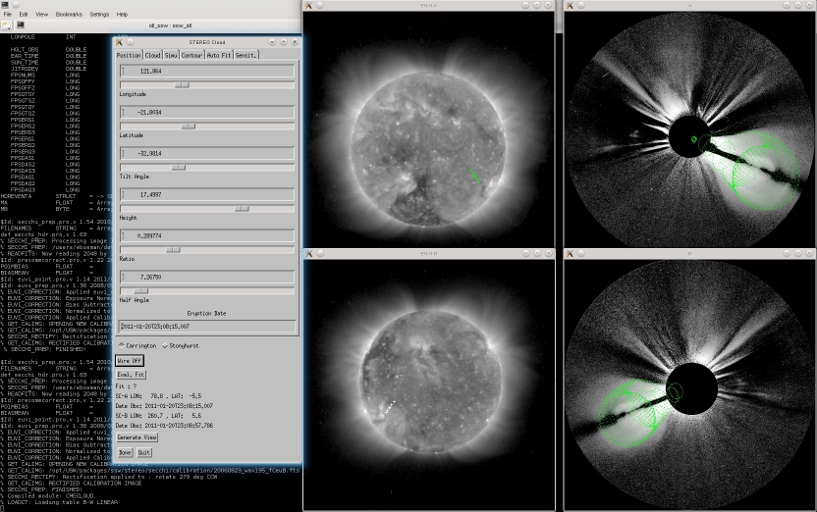Open the Settings menu
Viewport: 817px width, 512px height.
click(x=99, y=14)
